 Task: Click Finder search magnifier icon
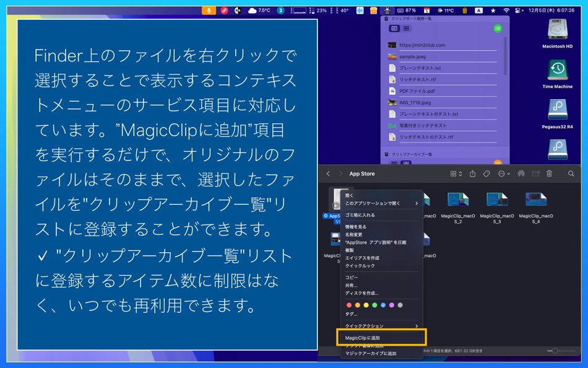click(571, 173)
